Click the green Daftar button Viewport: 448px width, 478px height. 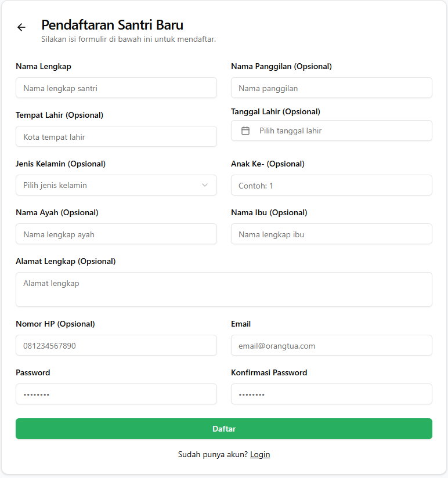coord(224,429)
